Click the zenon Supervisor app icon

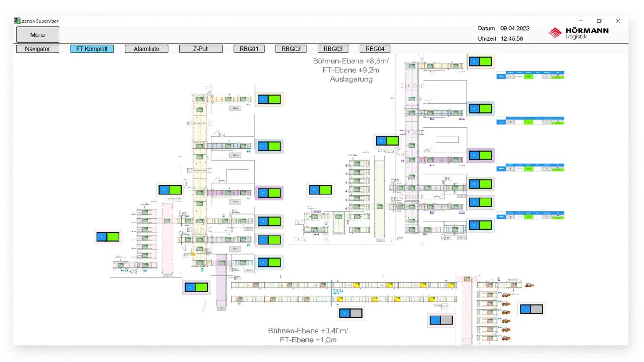point(17,21)
